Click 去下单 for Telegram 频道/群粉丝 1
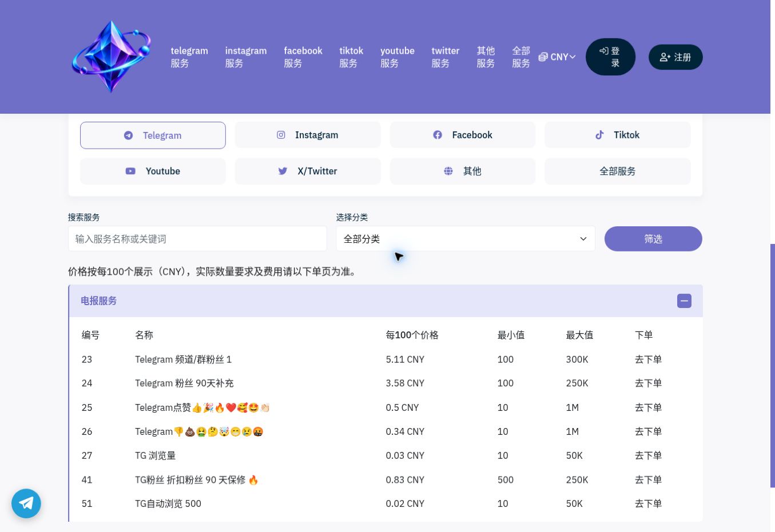 (x=648, y=359)
